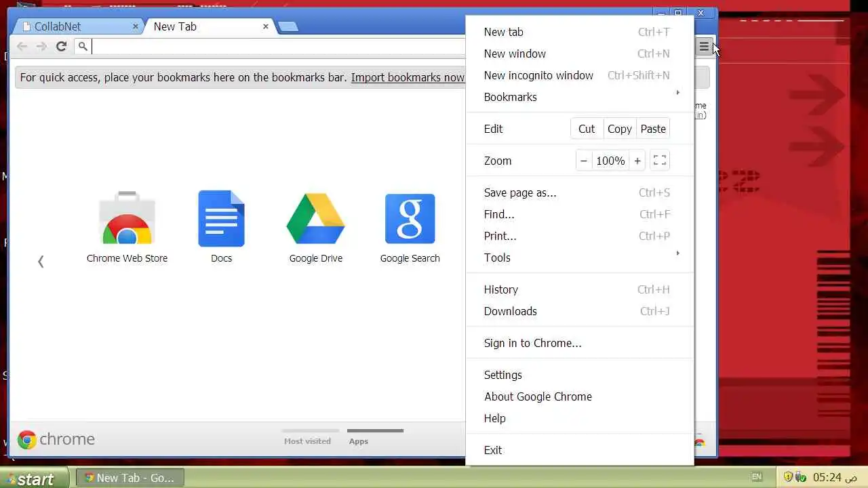Expand the Bookmarks submenu

(x=580, y=97)
